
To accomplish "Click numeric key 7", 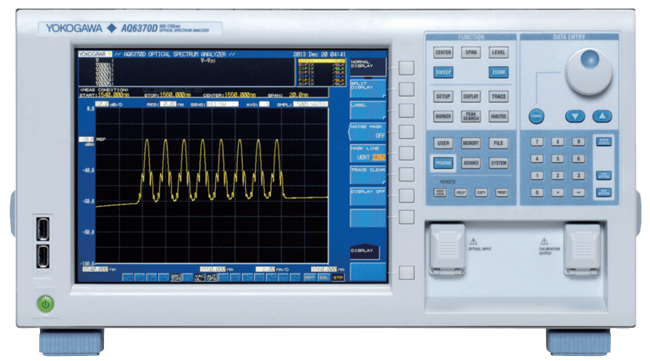I will point(537,142).
